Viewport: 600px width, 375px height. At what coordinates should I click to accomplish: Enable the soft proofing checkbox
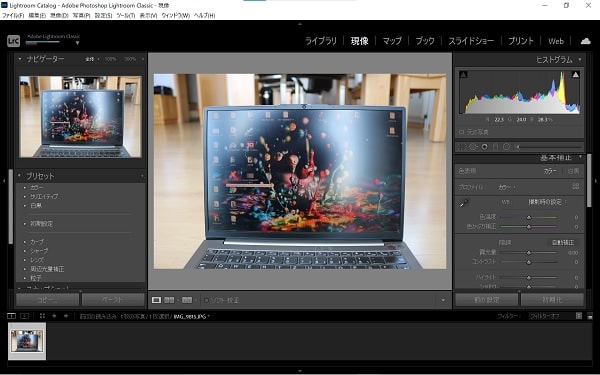pyautogui.click(x=207, y=300)
